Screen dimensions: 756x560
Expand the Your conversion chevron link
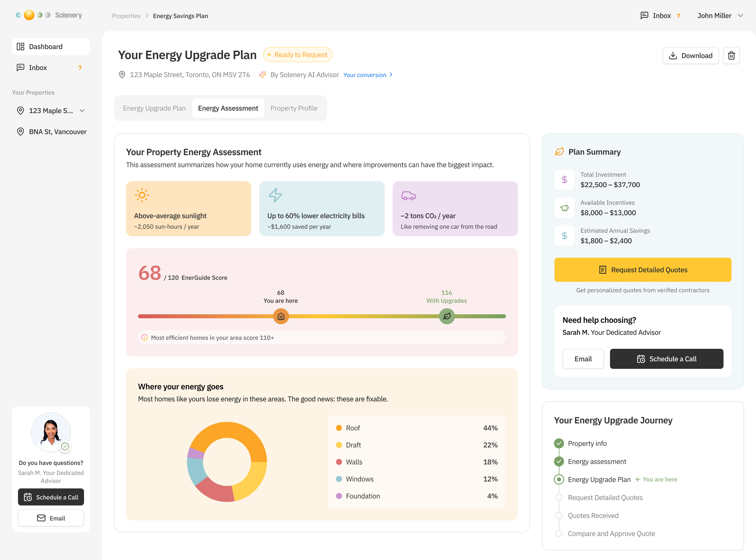(x=391, y=75)
